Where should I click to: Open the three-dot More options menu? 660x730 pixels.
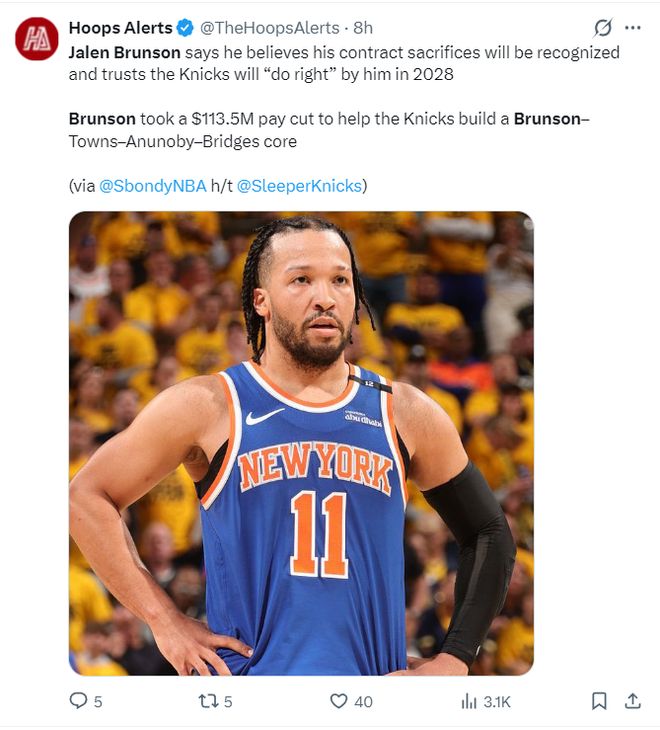(x=632, y=28)
